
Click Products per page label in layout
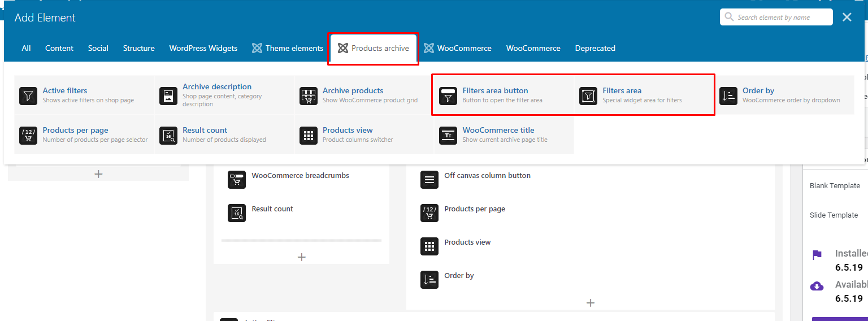coord(475,209)
